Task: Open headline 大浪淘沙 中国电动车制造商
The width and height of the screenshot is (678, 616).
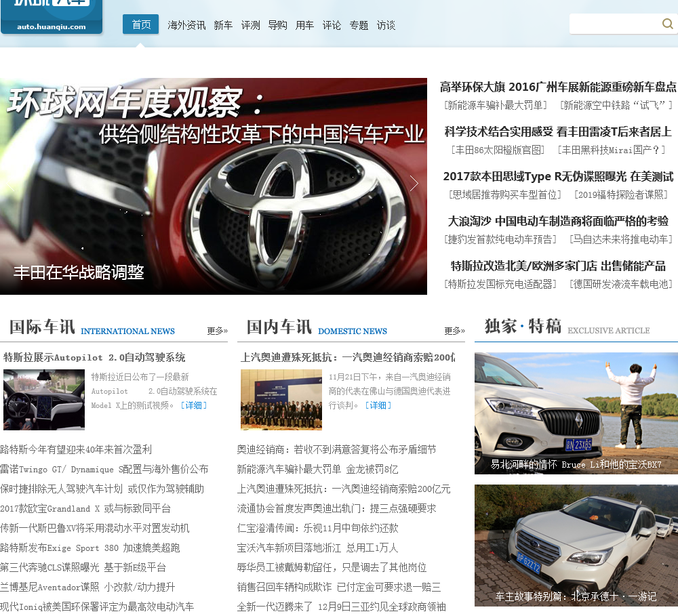Action: [x=558, y=221]
